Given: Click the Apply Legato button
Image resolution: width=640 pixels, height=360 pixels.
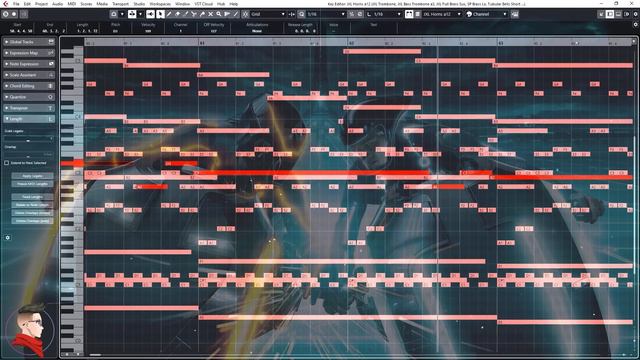Looking at the screenshot, I should pyautogui.click(x=32, y=176).
